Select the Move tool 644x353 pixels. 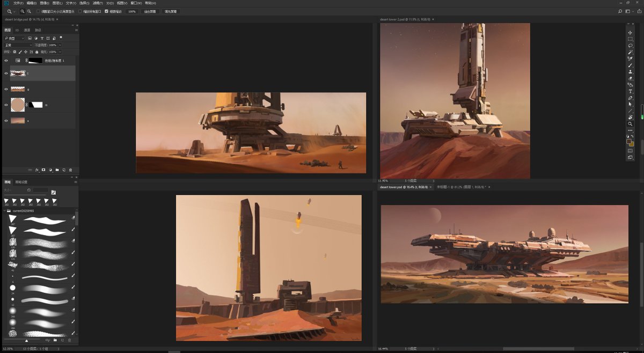[x=630, y=33]
